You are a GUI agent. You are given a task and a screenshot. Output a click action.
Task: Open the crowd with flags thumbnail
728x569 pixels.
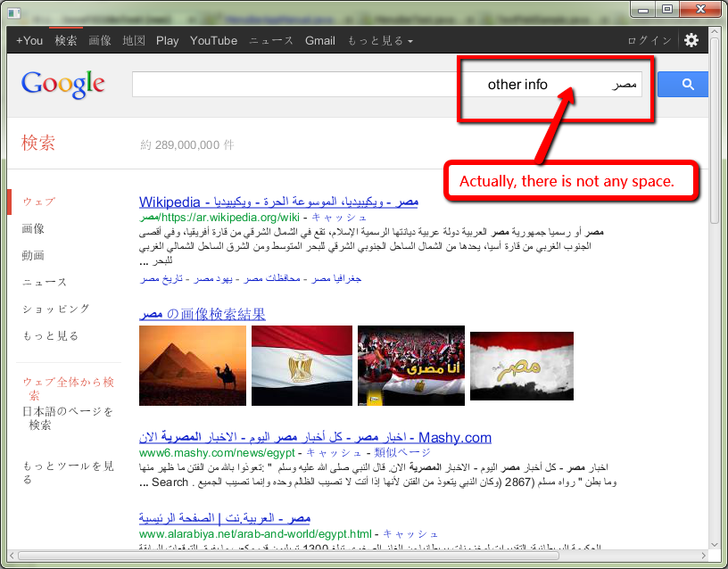click(410, 366)
